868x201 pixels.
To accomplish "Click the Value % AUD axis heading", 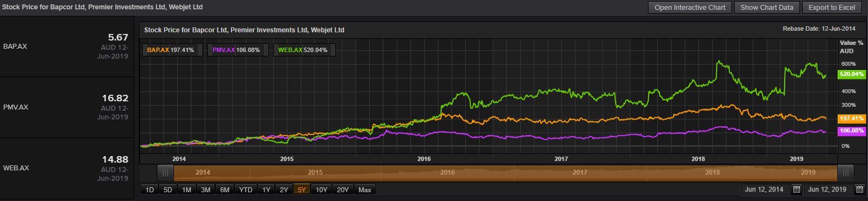I will [x=851, y=47].
